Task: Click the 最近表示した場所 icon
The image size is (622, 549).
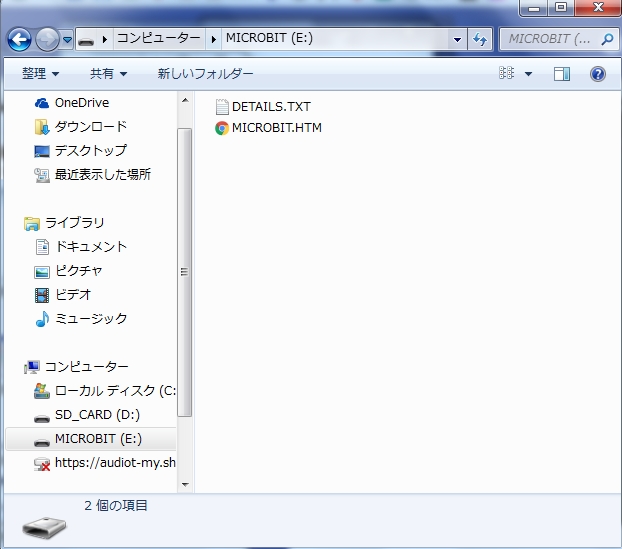Action: [42, 175]
